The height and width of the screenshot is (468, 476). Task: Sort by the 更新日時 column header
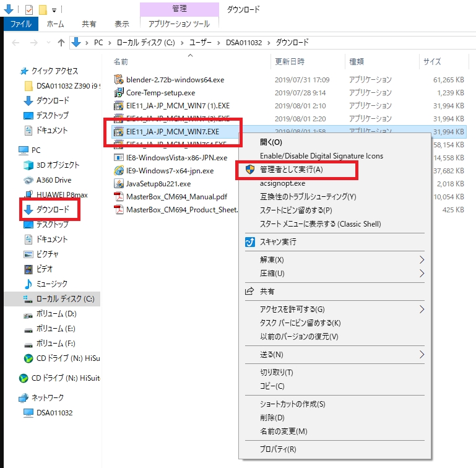(290, 62)
